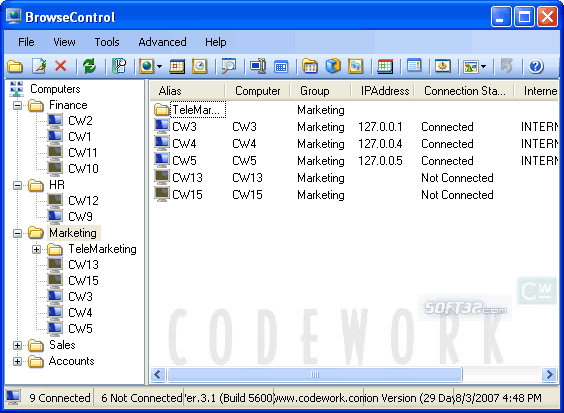
Task: Sort by the Alias column header
Action: click(x=187, y=91)
